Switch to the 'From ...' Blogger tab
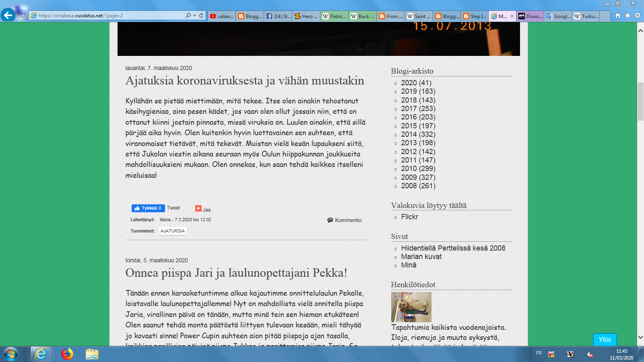 pos(391,16)
